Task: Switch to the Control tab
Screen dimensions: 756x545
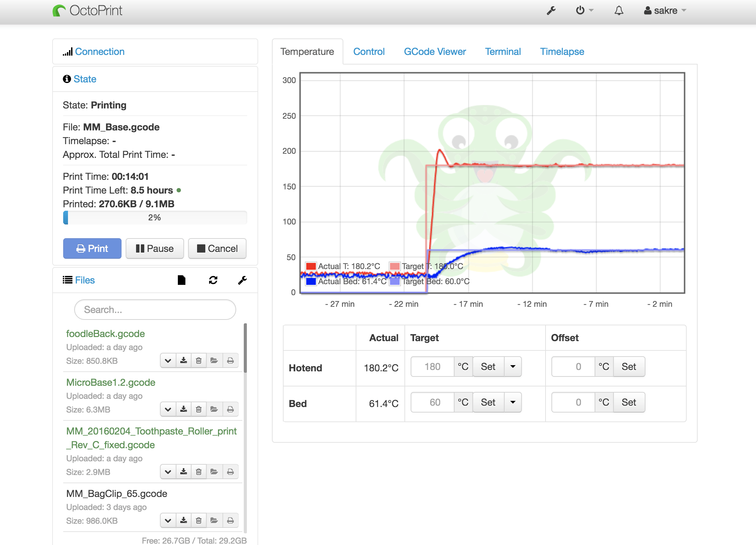Action: (x=369, y=51)
